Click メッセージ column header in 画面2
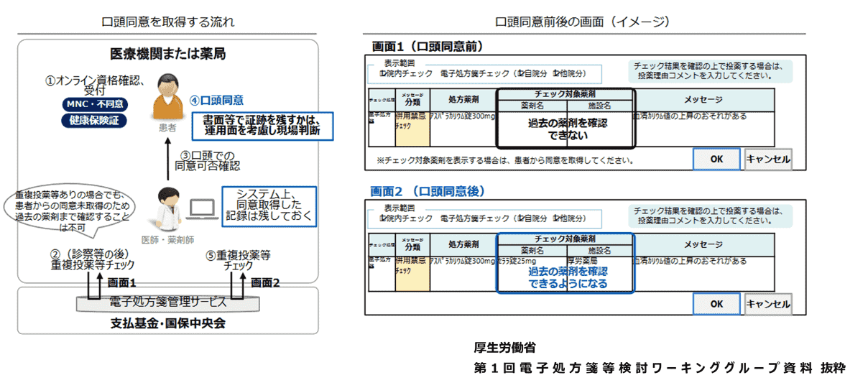This screenshot has height=388, width=868. [703, 245]
